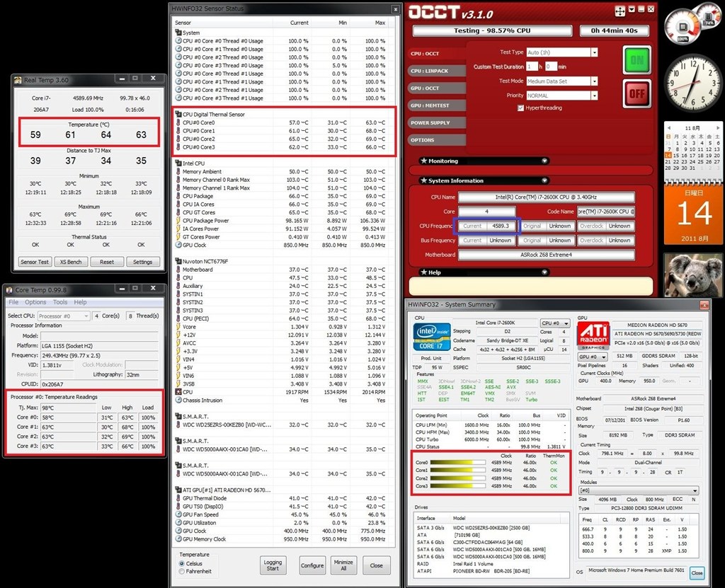725x588 pixels.
Task: Click the Configure button in Sensor Status
Action: tap(312, 565)
